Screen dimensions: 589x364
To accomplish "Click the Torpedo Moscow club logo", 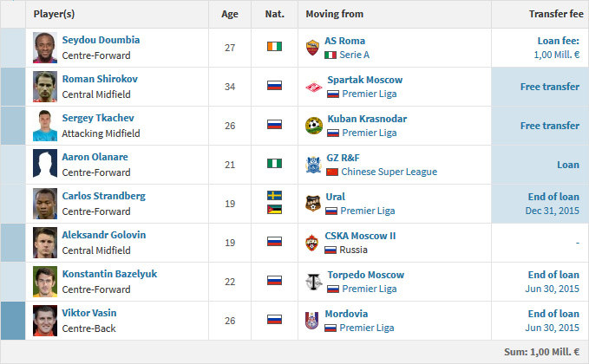I will (x=314, y=282).
